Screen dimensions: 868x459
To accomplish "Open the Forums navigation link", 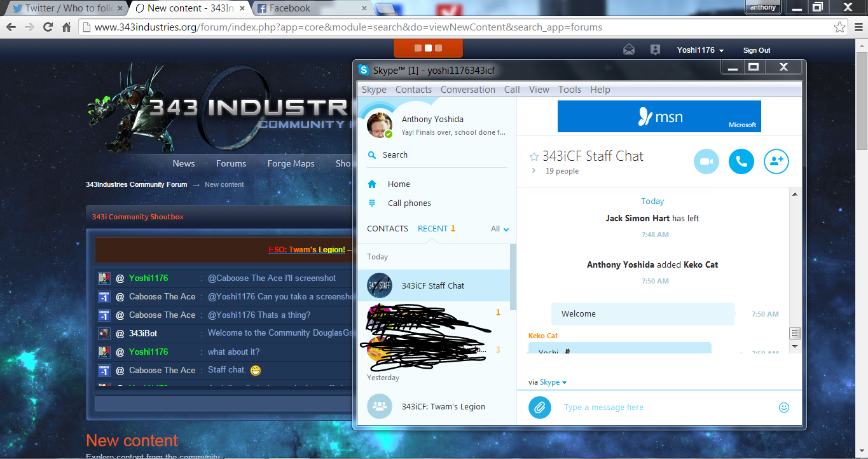I will click(231, 163).
